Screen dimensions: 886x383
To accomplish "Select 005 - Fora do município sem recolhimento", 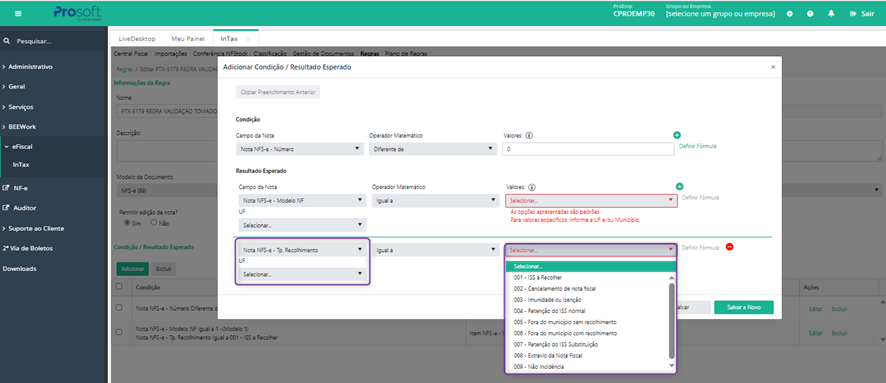I will (587, 322).
